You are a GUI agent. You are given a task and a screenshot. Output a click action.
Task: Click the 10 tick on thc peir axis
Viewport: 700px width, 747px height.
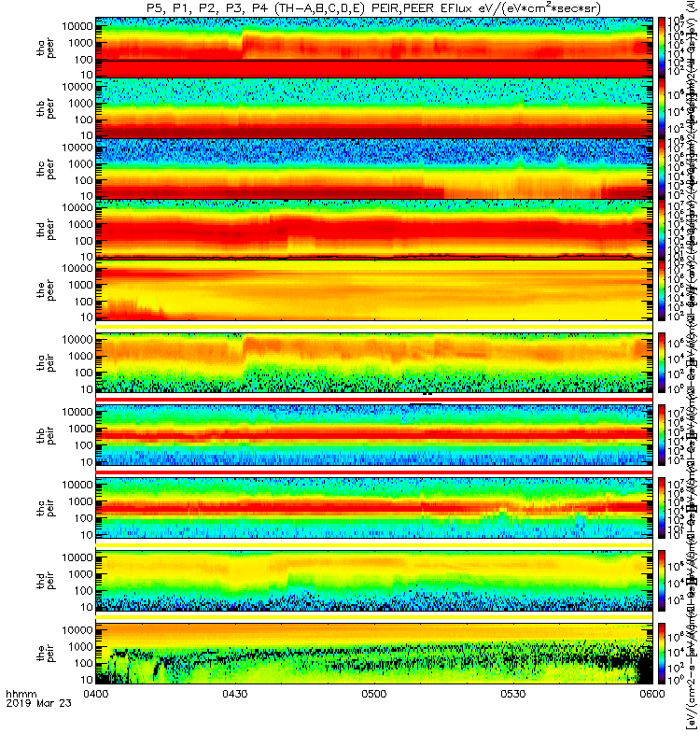(x=87, y=535)
